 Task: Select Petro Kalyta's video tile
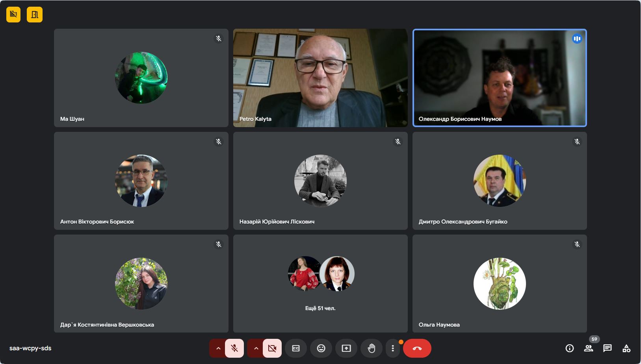(320, 78)
